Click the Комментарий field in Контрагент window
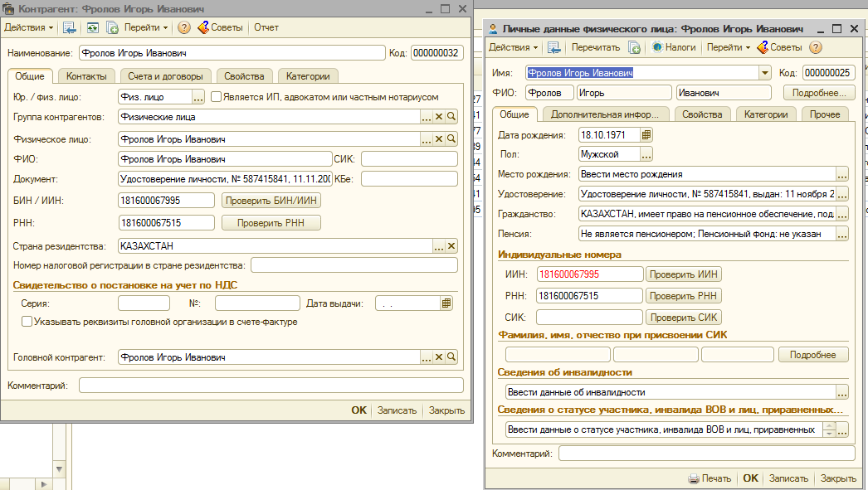Screen dimensions: 868x490 (271, 386)
